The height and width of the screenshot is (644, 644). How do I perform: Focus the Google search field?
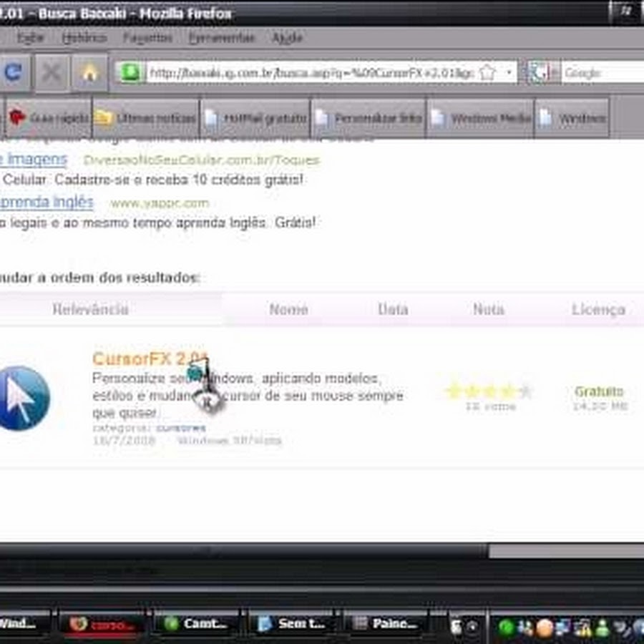[x=602, y=73]
